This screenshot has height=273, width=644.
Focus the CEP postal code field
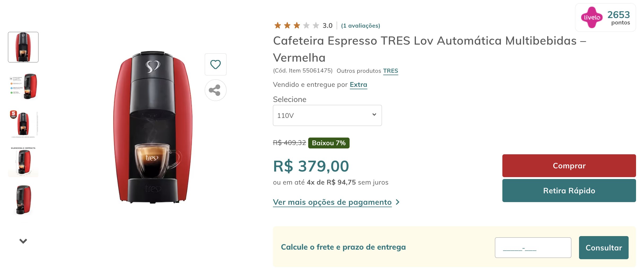click(x=533, y=248)
